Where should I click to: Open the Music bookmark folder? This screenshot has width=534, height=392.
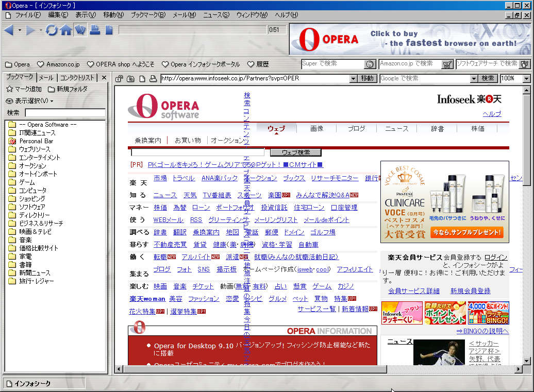(x=20, y=240)
